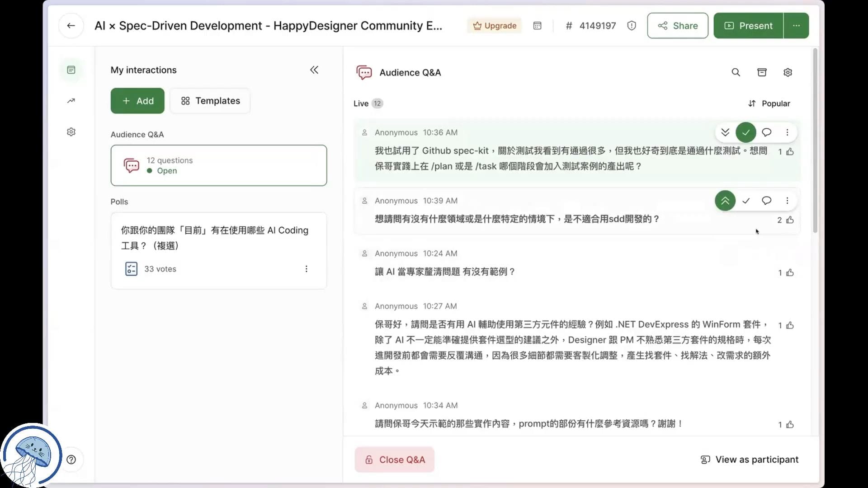Click the calendar icon beside Upgrade
The image size is (868, 488).
pos(537,26)
